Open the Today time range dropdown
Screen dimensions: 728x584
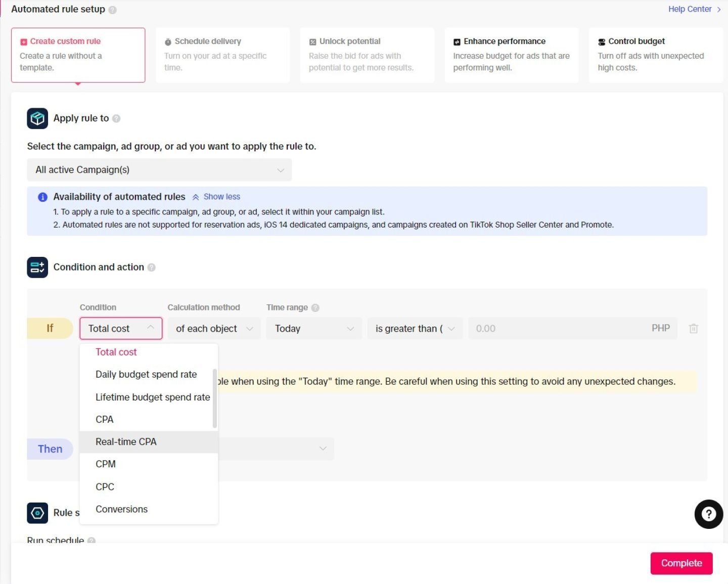pos(314,329)
